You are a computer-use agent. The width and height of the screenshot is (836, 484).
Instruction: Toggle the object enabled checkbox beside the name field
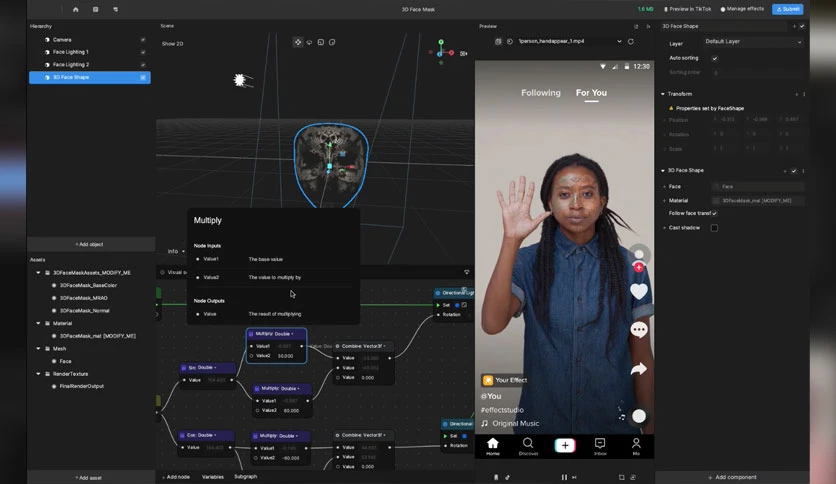(x=802, y=26)
